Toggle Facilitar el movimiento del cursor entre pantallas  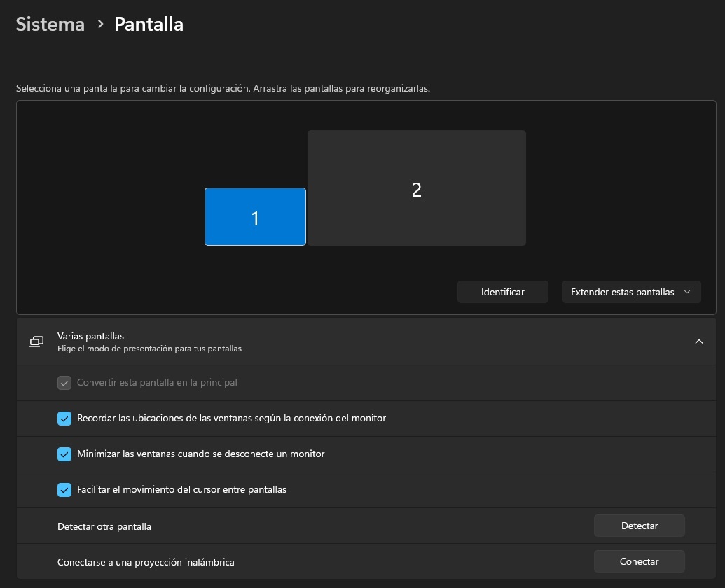coord(64,489)
